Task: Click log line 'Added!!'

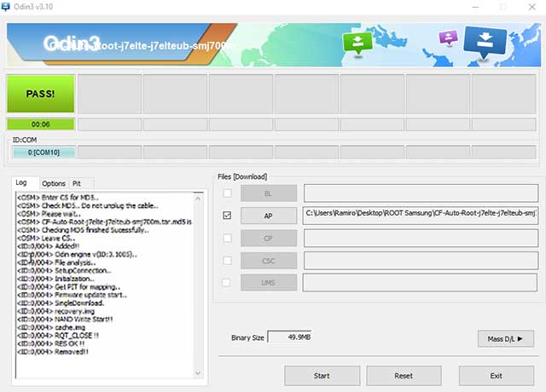Action: [48, 246]
